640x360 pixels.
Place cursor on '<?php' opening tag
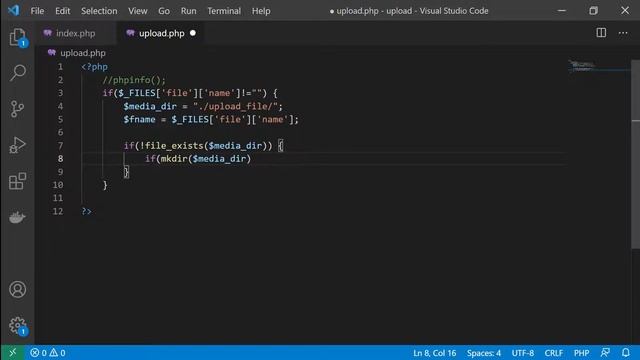[94, 67]
